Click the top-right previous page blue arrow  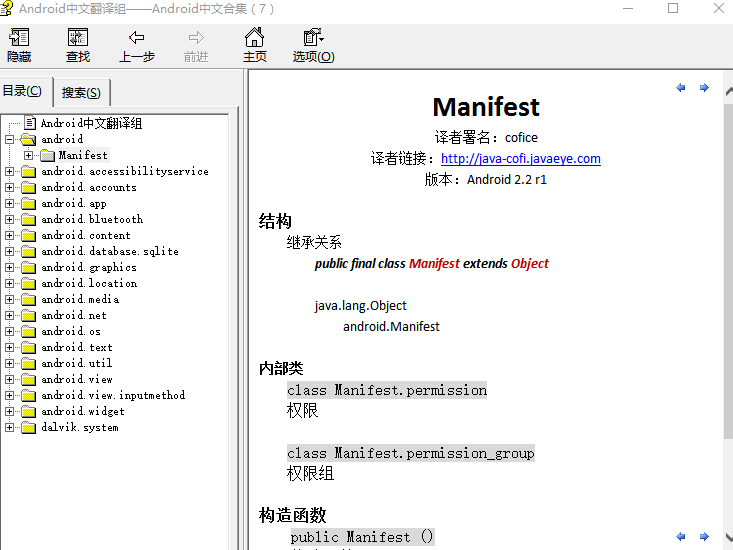[681, 88]
